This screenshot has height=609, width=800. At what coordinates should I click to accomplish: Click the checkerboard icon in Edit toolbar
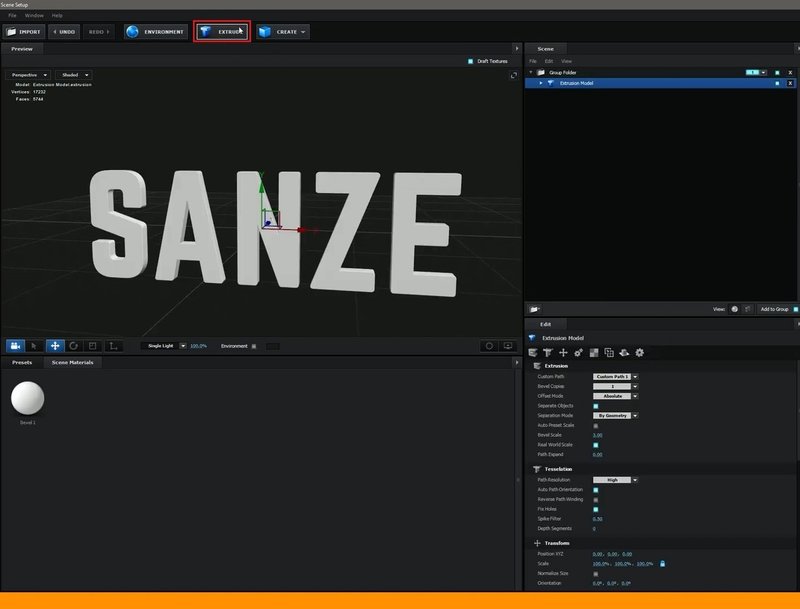[x=594, y=352]
